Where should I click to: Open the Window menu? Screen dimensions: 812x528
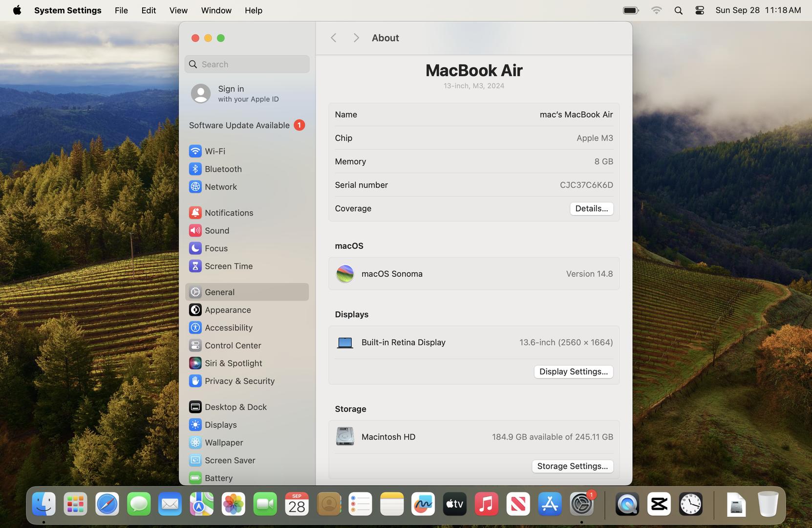point(216,10)
